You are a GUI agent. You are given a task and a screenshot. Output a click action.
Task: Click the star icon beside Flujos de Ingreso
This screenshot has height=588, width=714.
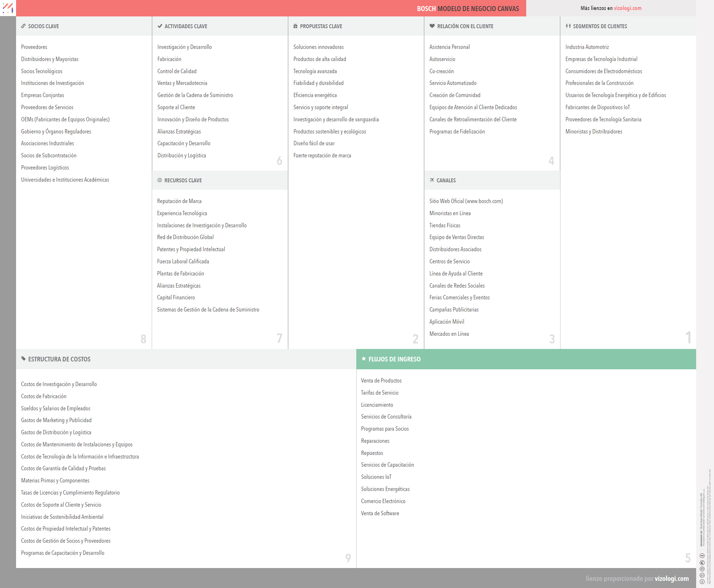point(363,359)
